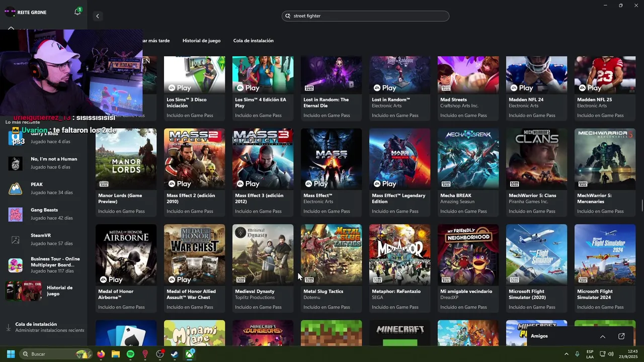This screenshot has width=644, height=362.
Task: Go back with the arrow button
Action: point(98,16)
